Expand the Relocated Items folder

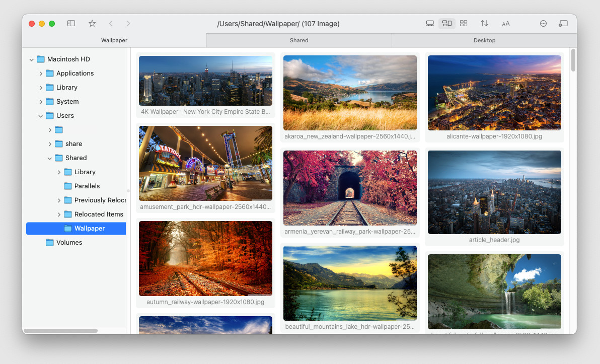click(x=59, y=214)
